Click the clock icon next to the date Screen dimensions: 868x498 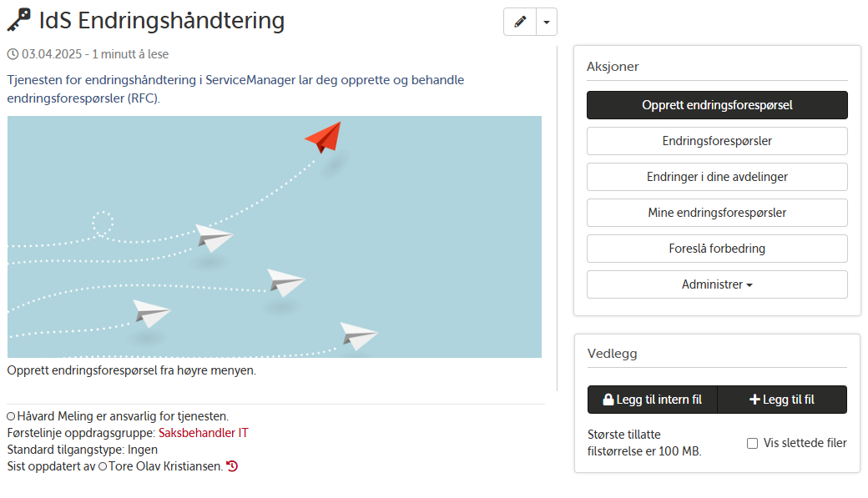[x=12, y=53]
